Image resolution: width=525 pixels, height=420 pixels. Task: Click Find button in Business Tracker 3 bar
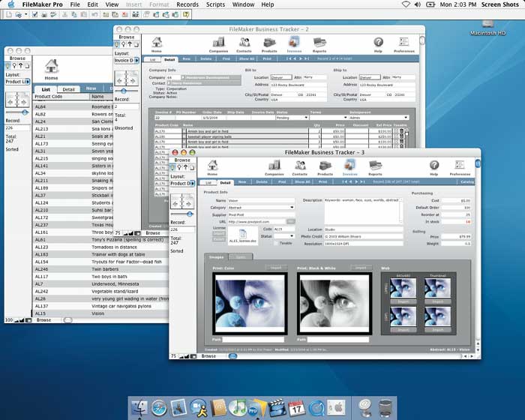pyautogui.click(x=282, y=181)
